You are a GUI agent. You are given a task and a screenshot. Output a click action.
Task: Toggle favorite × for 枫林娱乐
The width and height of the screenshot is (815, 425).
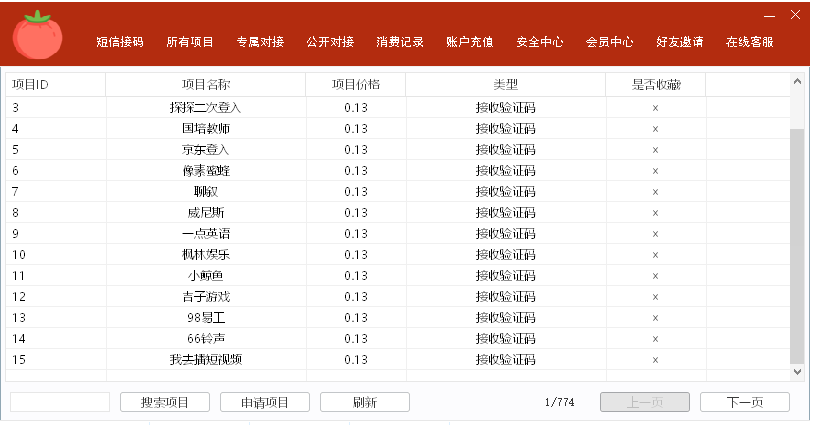pyautogui.click(x=655, y=255)
